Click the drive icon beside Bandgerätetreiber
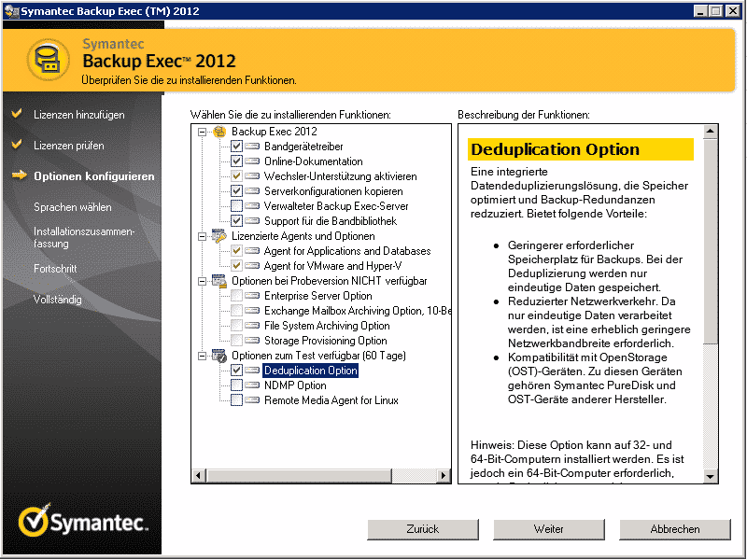Image resolution: width=747 pixels, height=560 pixels. pyautogui.click(x=252, y=147)
